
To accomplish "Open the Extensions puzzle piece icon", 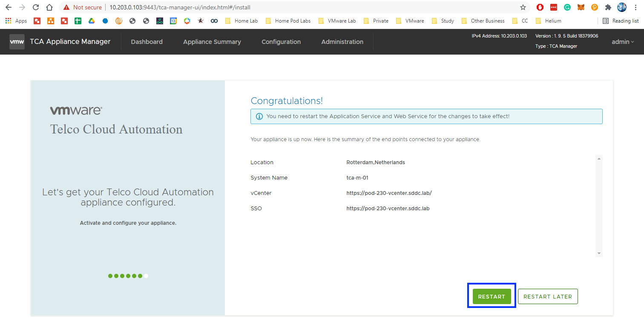I will coord(608,7).
